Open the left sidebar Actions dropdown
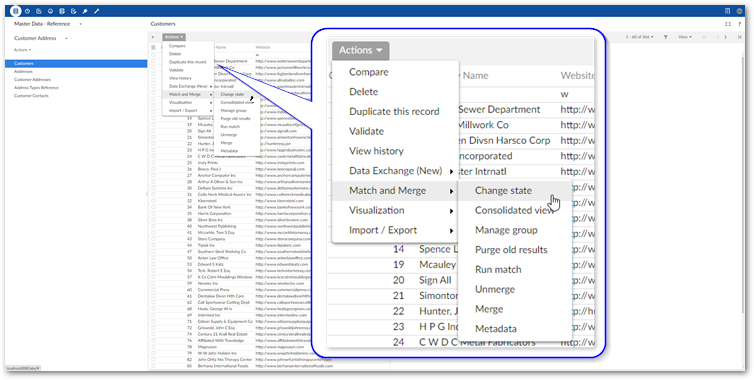 [22, 50]
